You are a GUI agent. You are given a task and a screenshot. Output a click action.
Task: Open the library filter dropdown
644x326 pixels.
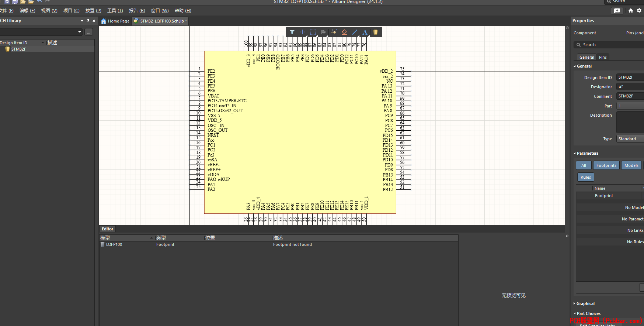point(80,32)
